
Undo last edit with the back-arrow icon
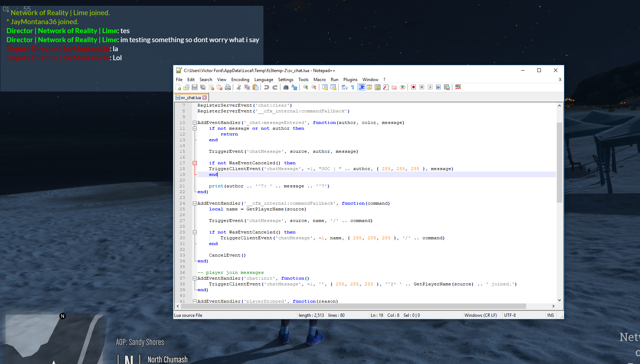click(x=267, y=87)
